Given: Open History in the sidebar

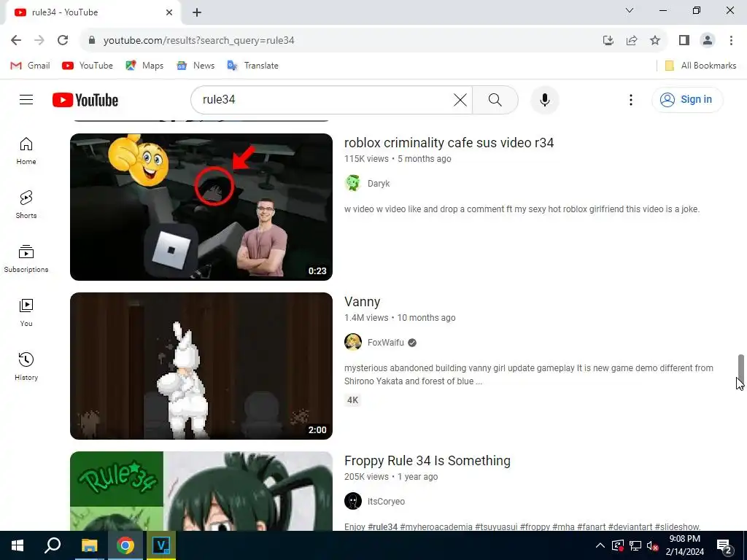Looking at the screenshot, I should coord(26,366).
